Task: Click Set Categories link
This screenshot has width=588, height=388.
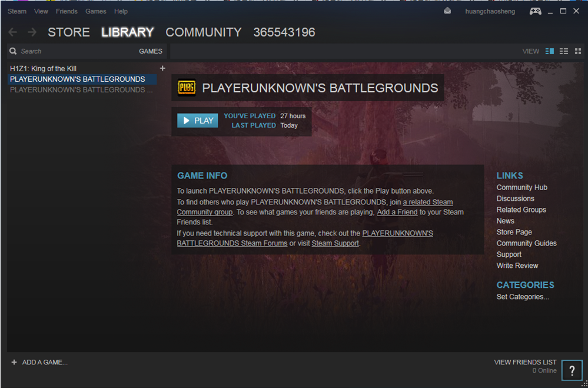Action: pos(522,297)
